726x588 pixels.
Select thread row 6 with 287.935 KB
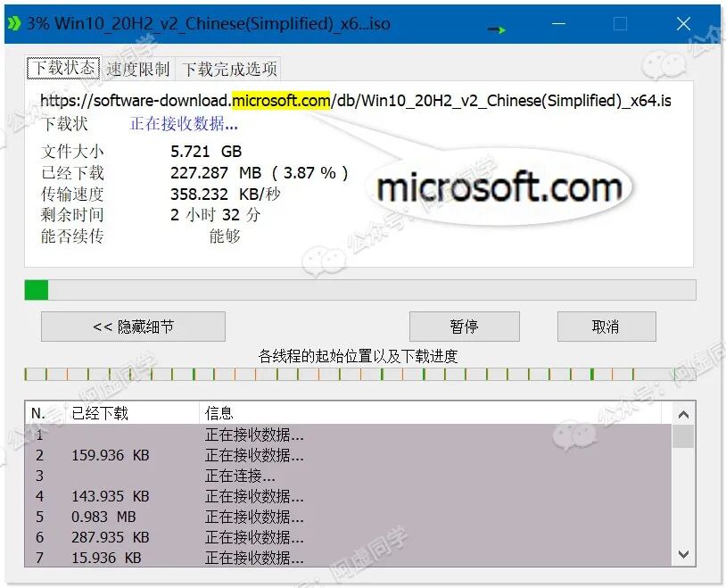coord(348,537)
